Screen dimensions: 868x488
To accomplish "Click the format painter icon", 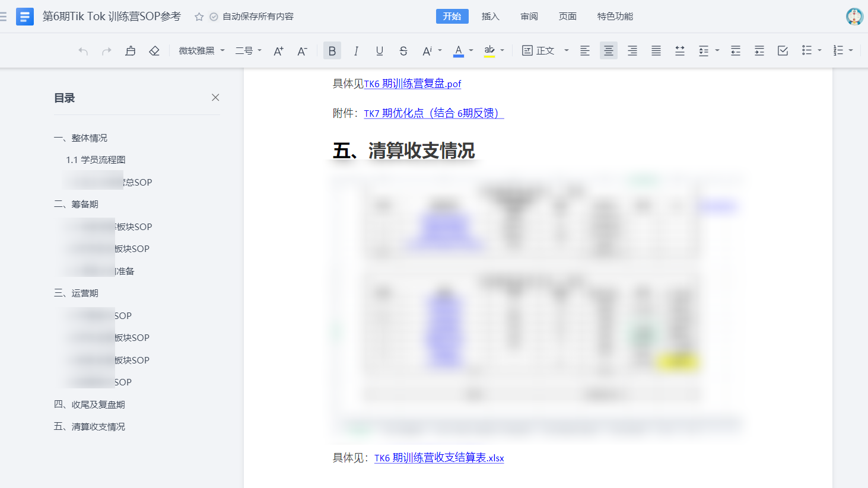I will coord(131,51).
